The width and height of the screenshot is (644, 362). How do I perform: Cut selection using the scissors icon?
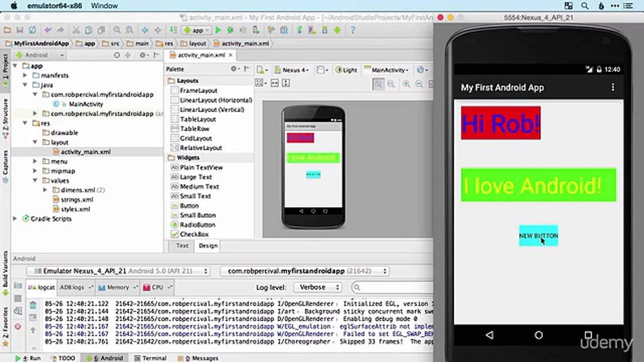76,30
